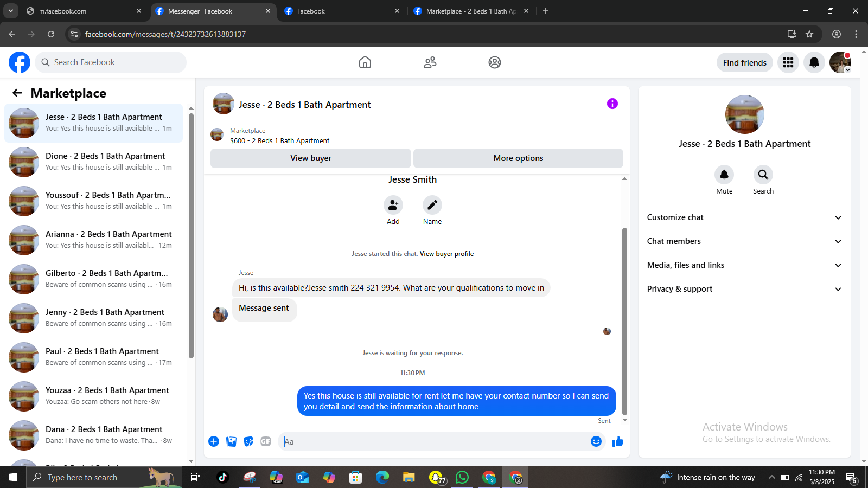Open conversation information purple icon
This screenshot has width=868, height=488.
[612, 104]
